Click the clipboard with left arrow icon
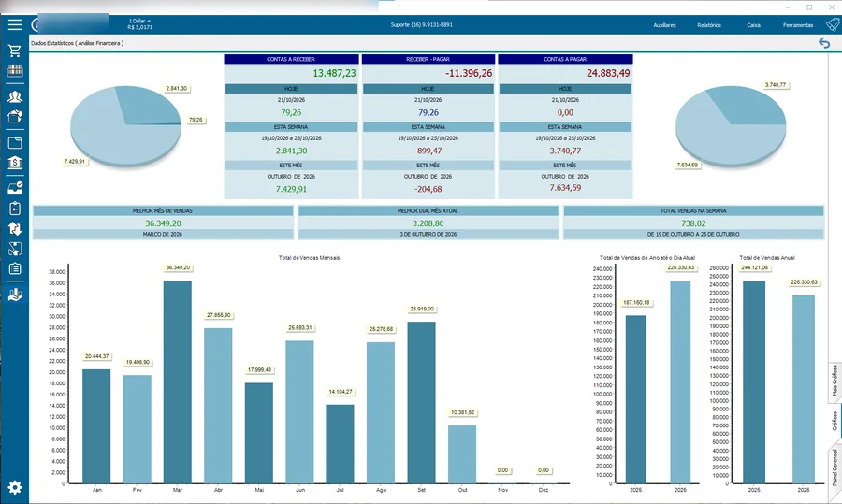This screenshot has width=842, height=504. (x=14, y=209)
